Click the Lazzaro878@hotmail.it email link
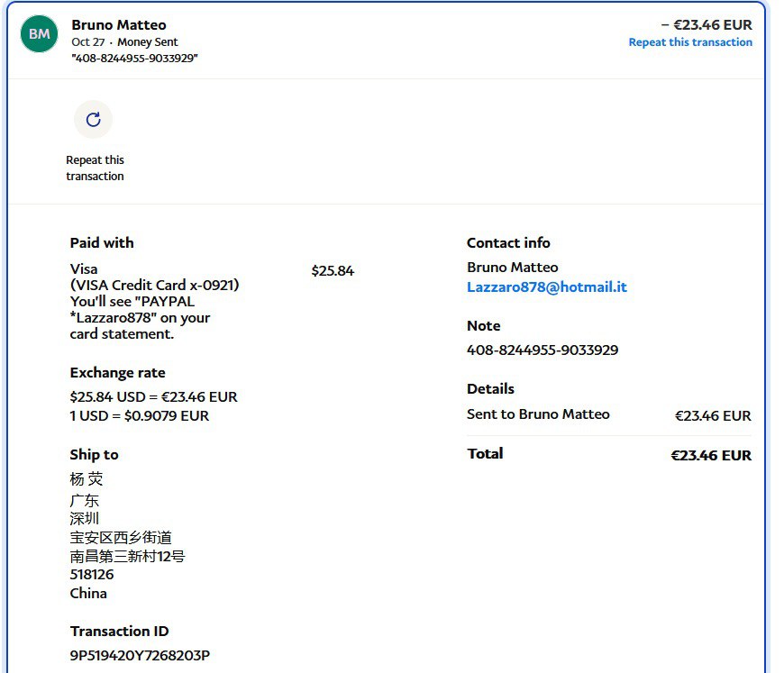Viewport: 784px width, 673px height. 546,287
